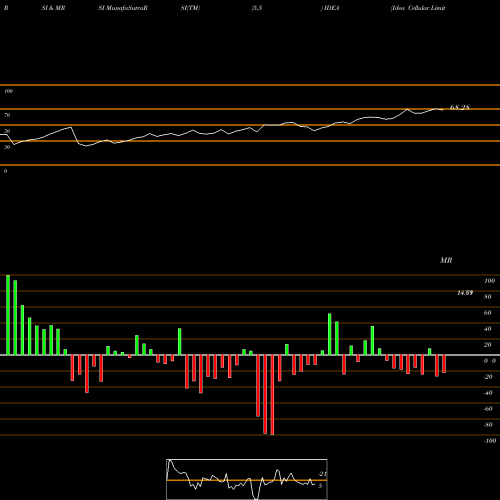Image resolution: width=500 pixels, height=500 pixels.
Task: Open the mini overview chart thumbnail
Action: 247,479
